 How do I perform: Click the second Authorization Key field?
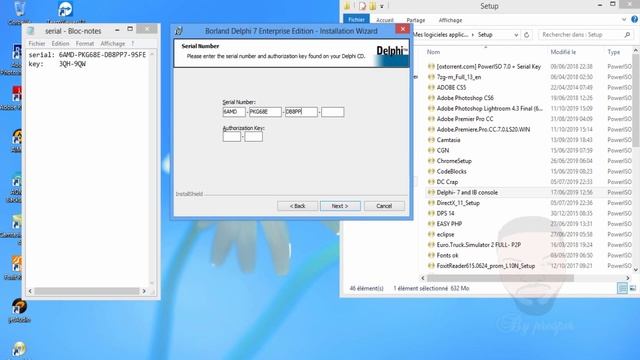click(253, 137)
